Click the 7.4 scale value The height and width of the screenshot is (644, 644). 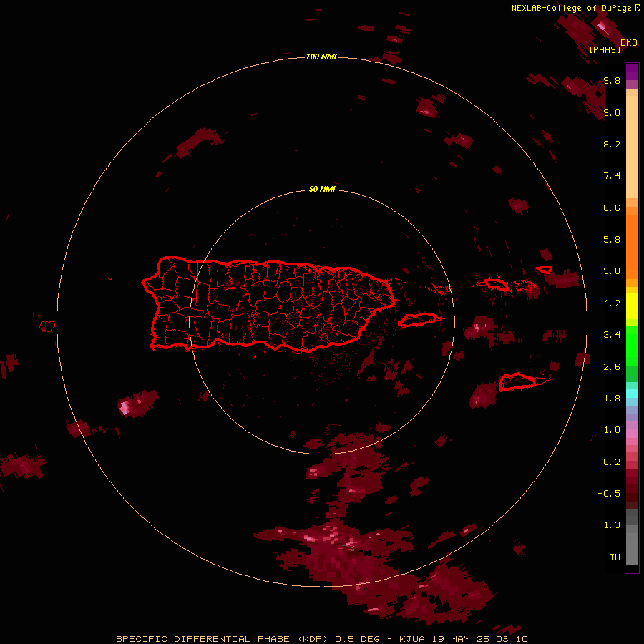(x=612, y=176)
